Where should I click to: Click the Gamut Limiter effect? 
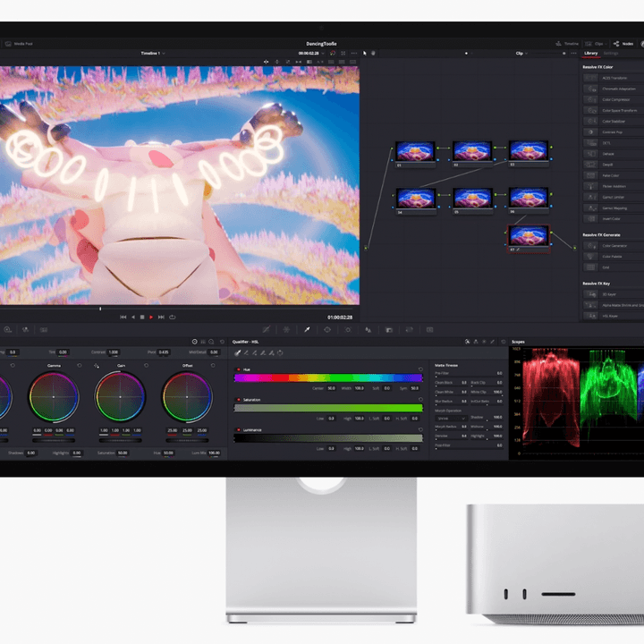coord(613,197)
